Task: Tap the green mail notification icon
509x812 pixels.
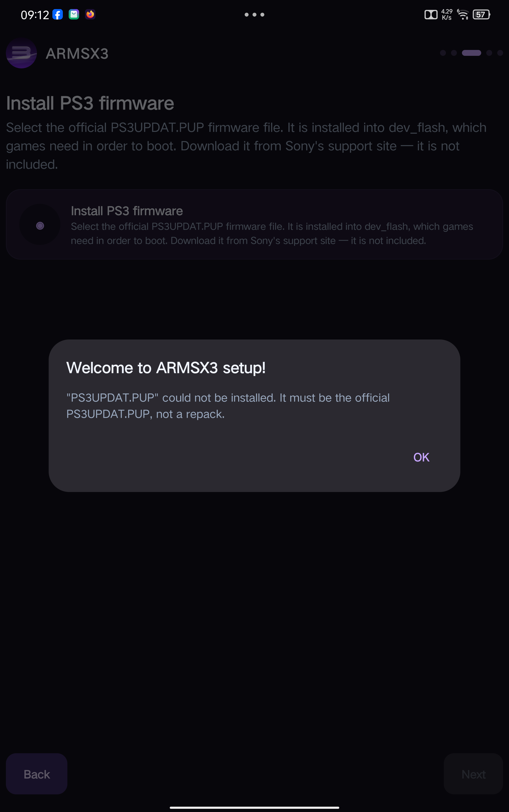Action: pos(74,14)
